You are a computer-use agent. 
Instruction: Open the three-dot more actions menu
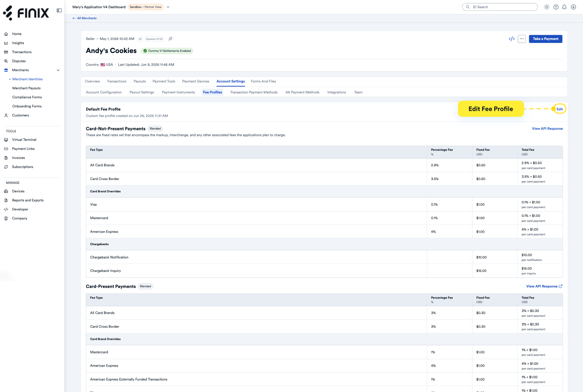click(522, 39)
